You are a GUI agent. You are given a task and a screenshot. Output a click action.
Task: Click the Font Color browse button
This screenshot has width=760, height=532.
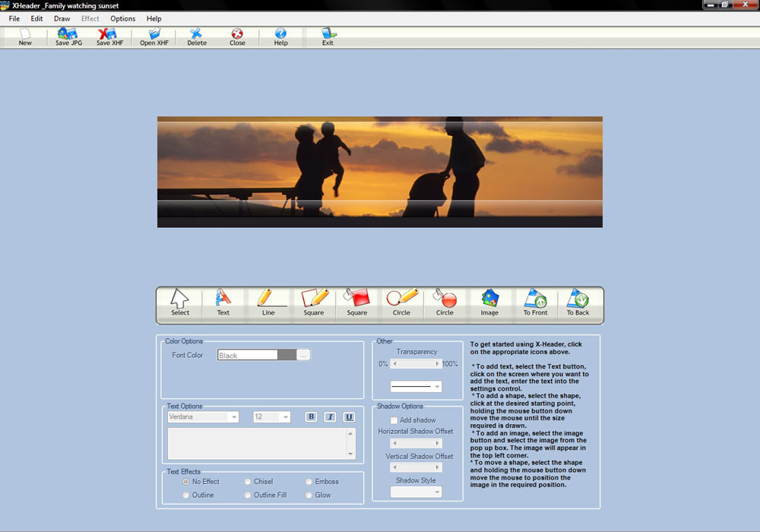point(303,355)
